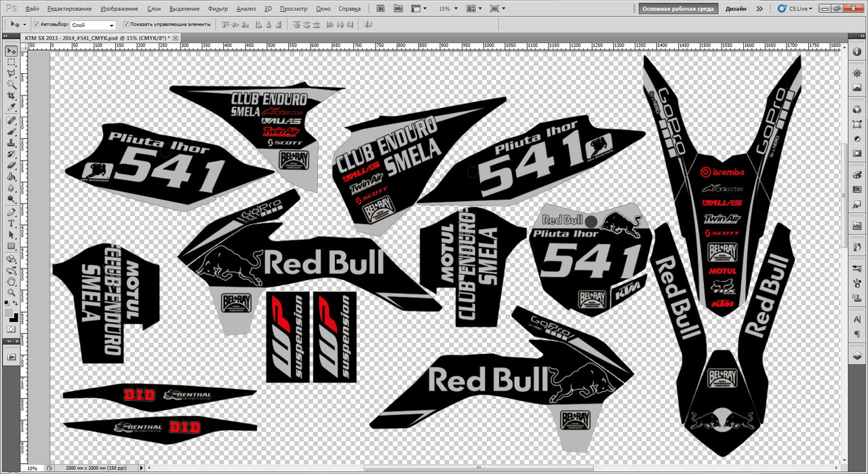Select the Move tool in the toolbox
The image size is (868, 474).
[12, 51]
